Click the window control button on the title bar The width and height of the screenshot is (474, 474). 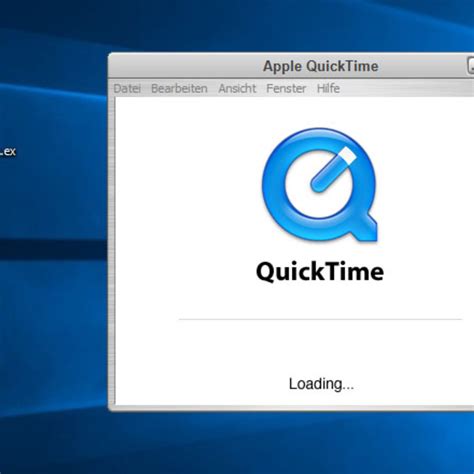click(470, 66)
